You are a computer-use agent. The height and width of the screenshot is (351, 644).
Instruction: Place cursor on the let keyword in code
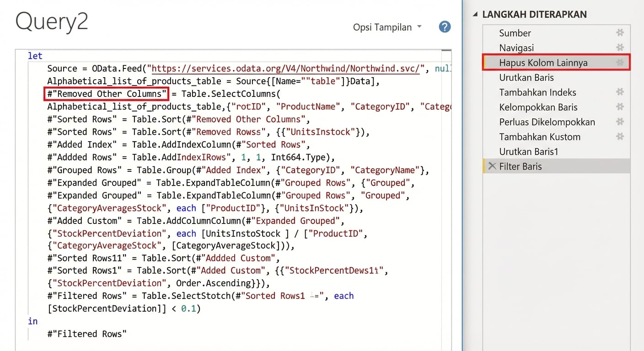click(x=35, y=56)
